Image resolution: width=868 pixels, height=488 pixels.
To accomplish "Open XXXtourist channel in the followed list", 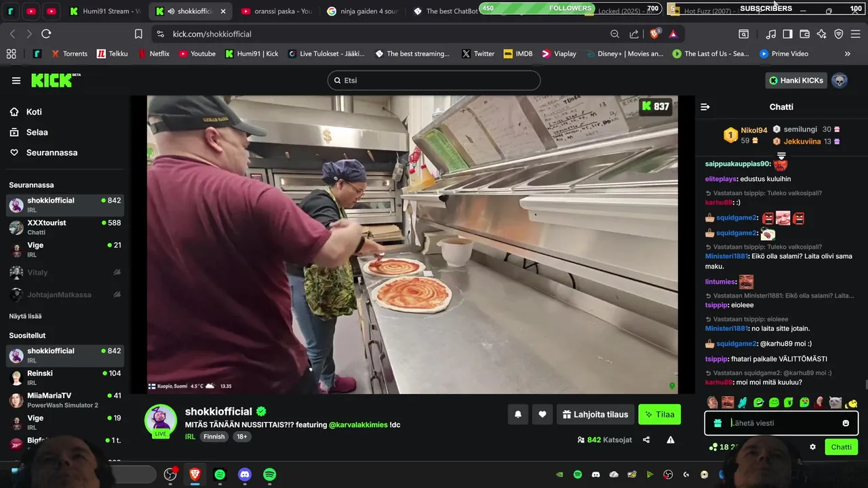I will 65,228.
